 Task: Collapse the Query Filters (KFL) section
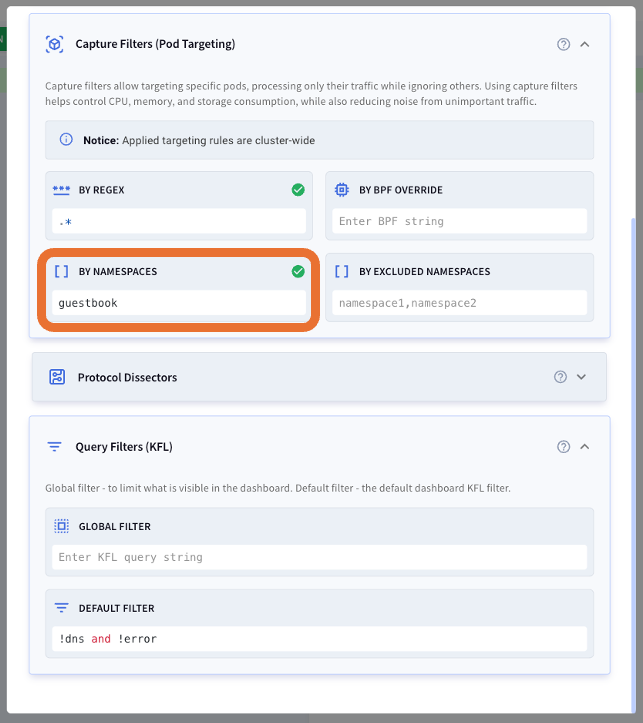584,447
